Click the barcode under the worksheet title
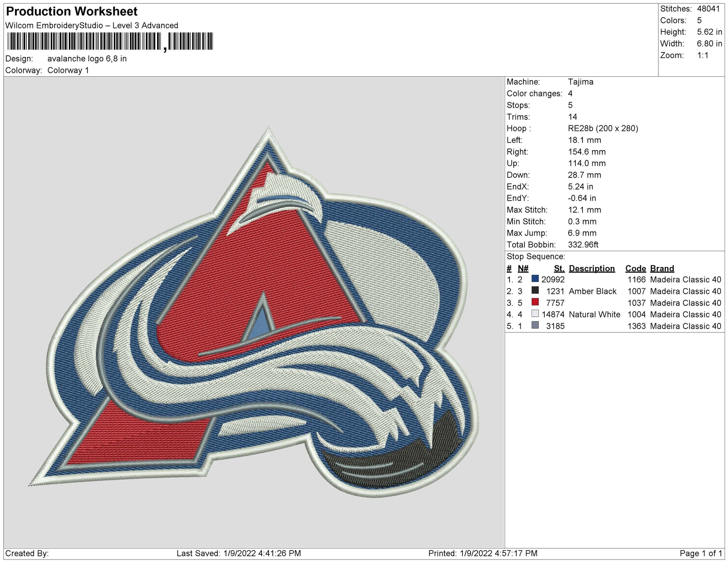 [x=110, y=42]
